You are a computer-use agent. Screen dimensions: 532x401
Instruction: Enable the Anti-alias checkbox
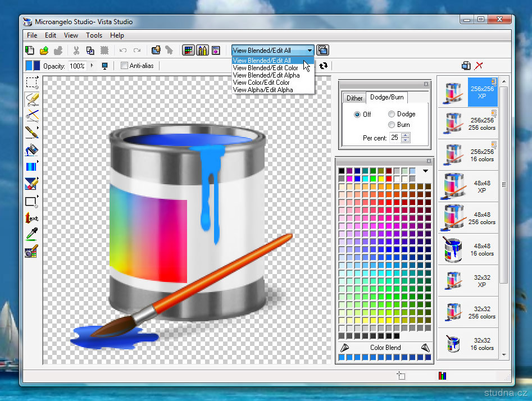(125, 66)
